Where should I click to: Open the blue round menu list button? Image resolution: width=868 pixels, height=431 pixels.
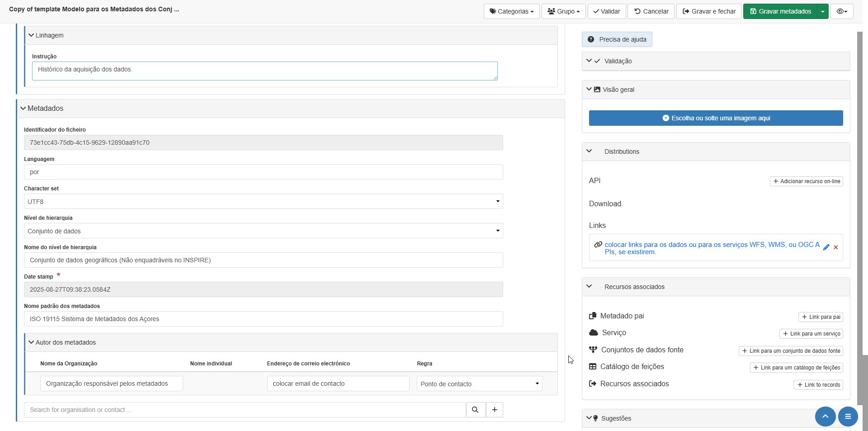848,417
